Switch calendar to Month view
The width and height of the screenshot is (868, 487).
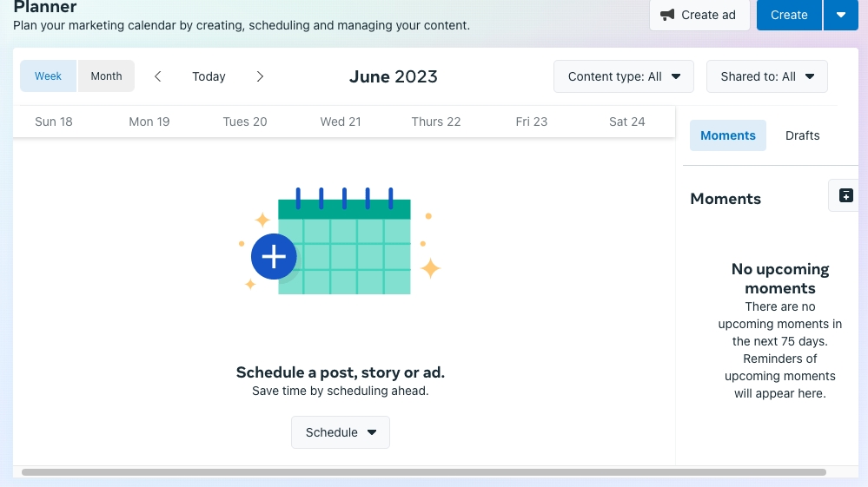point(106,76)
